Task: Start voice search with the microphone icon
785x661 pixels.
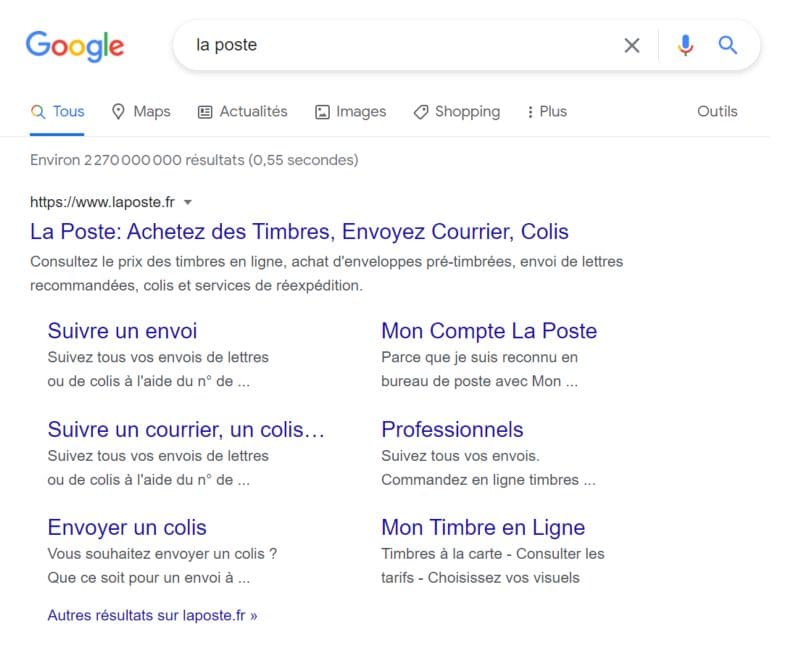Action: pyautogui.click(x=685, y=45)
